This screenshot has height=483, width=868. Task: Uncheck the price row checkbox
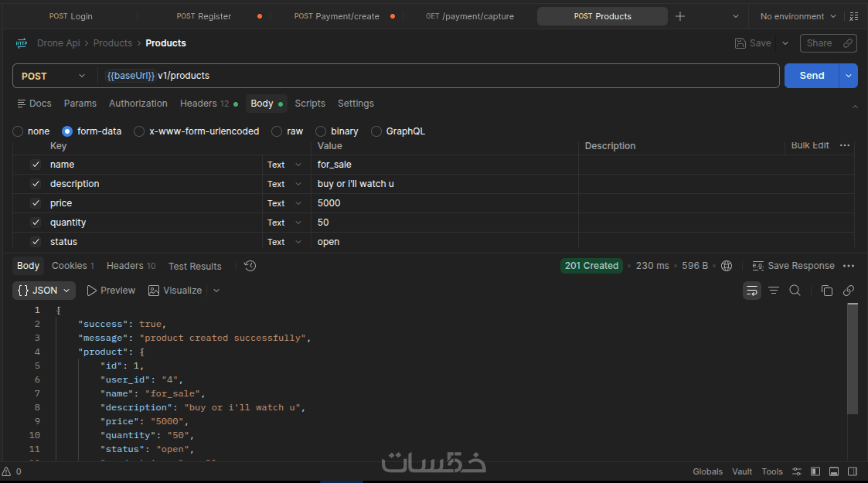[36, 203]
